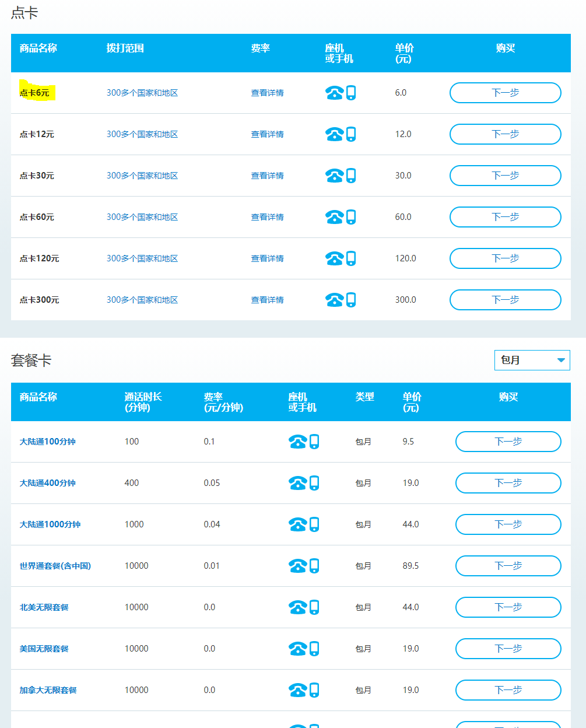Screen dimensions: 586x728
Task: Open 查看详情 link for 点卡30元
Action: (x=267, y=176)
